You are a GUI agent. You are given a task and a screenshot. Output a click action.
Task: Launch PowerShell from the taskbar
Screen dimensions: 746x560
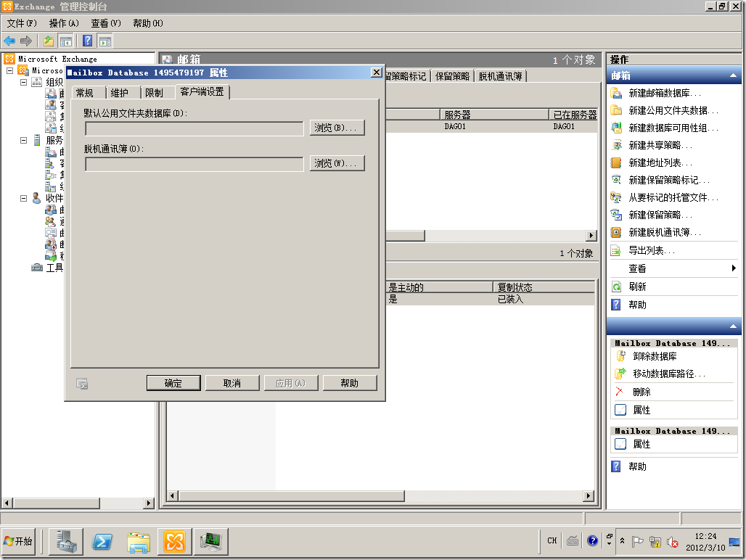tap(102, 541)
